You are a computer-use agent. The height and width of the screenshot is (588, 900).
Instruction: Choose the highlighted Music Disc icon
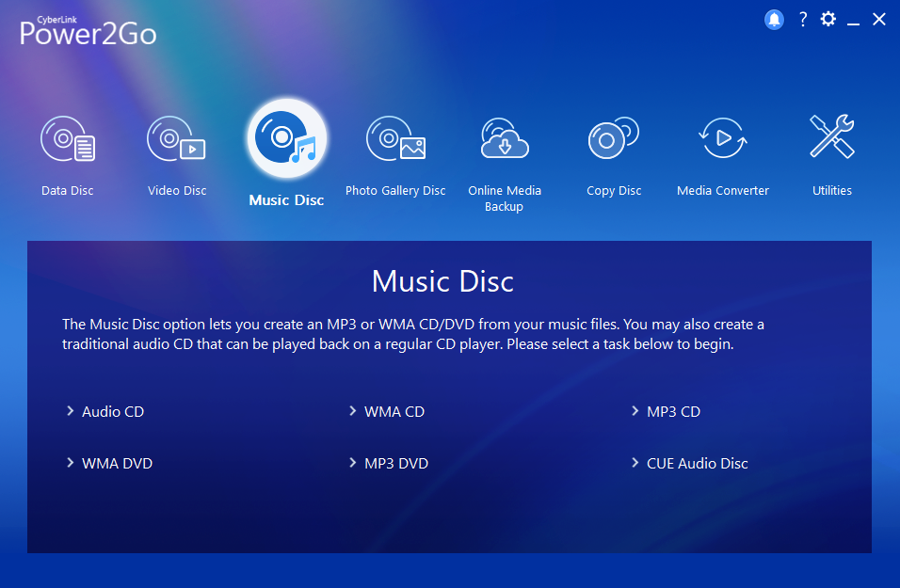click(x=287, y=138)
